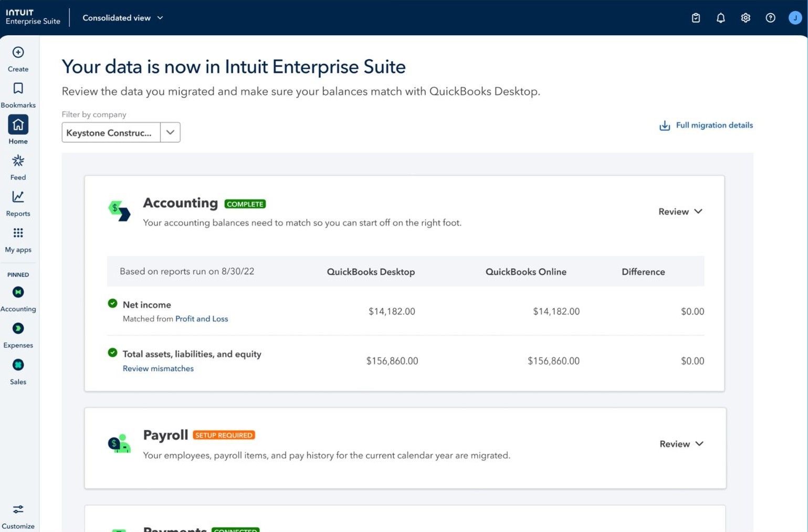
Task: Click the Keystone Construc... company field
Action: click(111, 132)
